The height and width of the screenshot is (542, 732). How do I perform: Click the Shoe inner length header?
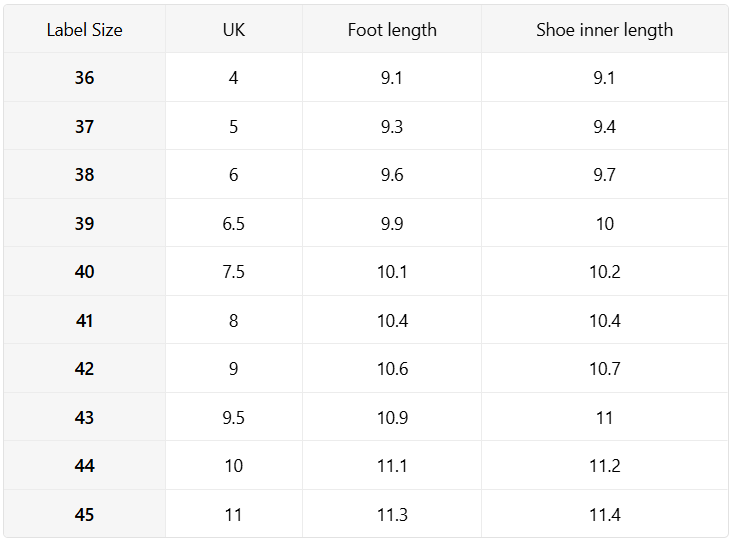[604, 30]
